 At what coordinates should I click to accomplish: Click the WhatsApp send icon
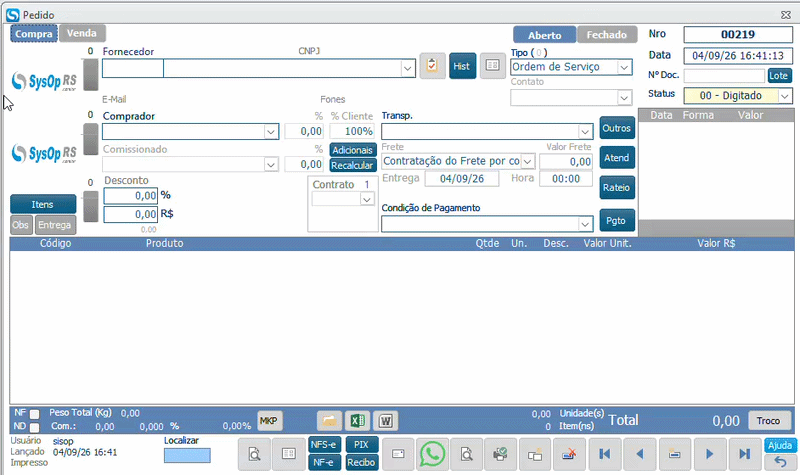(x=432, y=454)
